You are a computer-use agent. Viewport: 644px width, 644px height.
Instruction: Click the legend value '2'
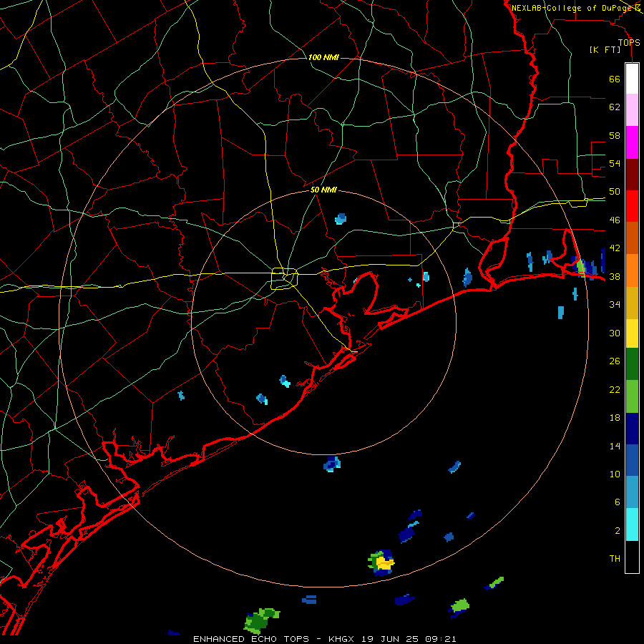618,531
